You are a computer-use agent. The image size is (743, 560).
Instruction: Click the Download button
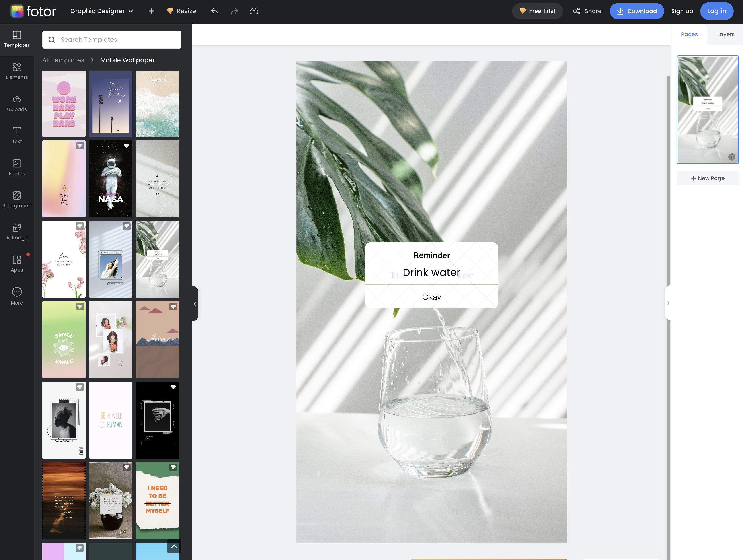(636, 11)
